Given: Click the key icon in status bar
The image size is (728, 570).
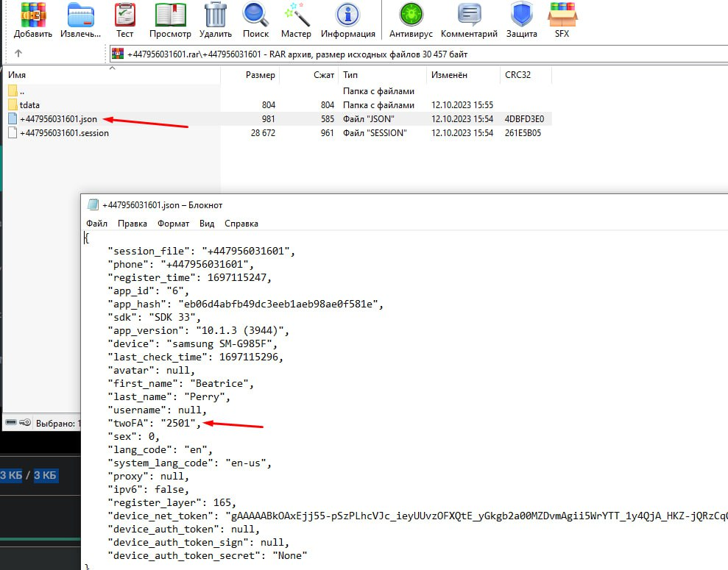Looking at the screenshot, I should 26,422.
